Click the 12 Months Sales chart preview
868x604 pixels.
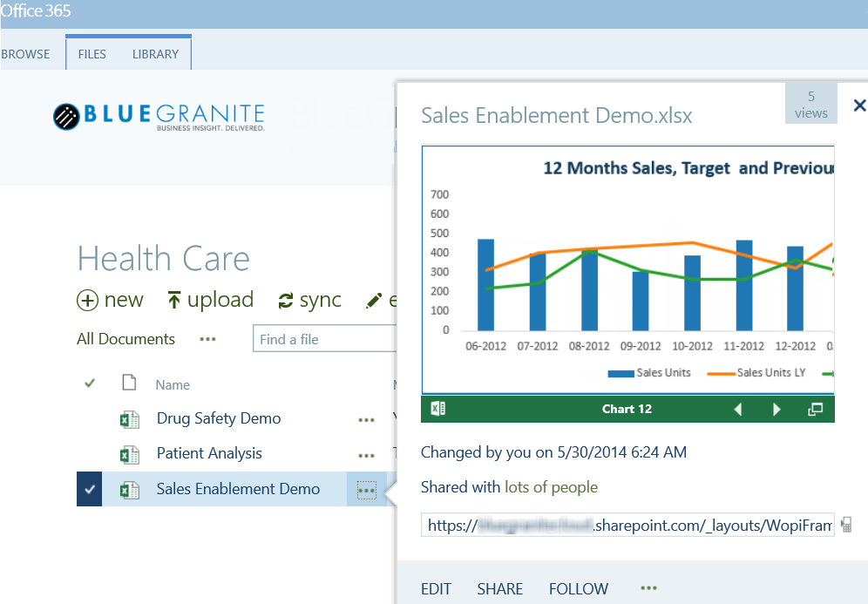pyautogui.click(x=627, y=270)
